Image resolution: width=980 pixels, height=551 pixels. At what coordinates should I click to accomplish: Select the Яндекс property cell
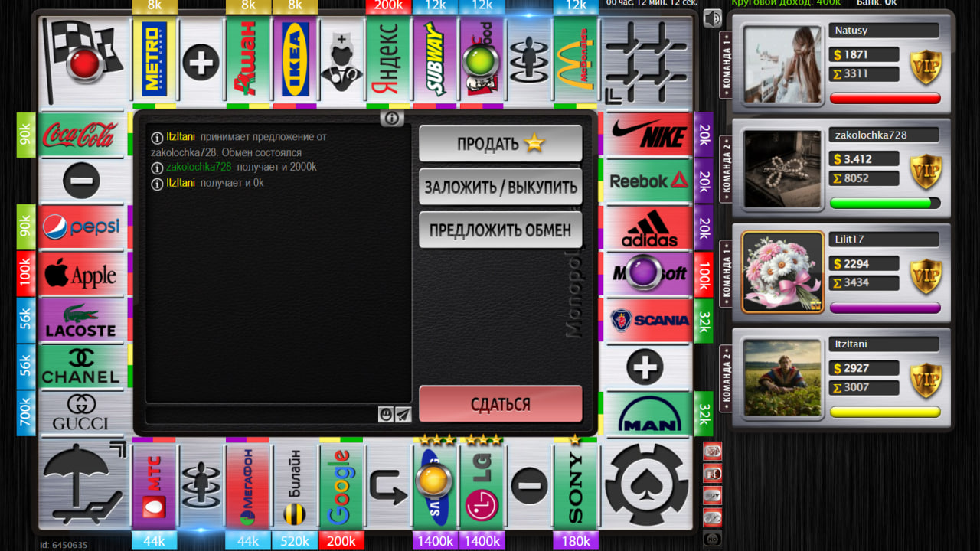click(388, 60)
